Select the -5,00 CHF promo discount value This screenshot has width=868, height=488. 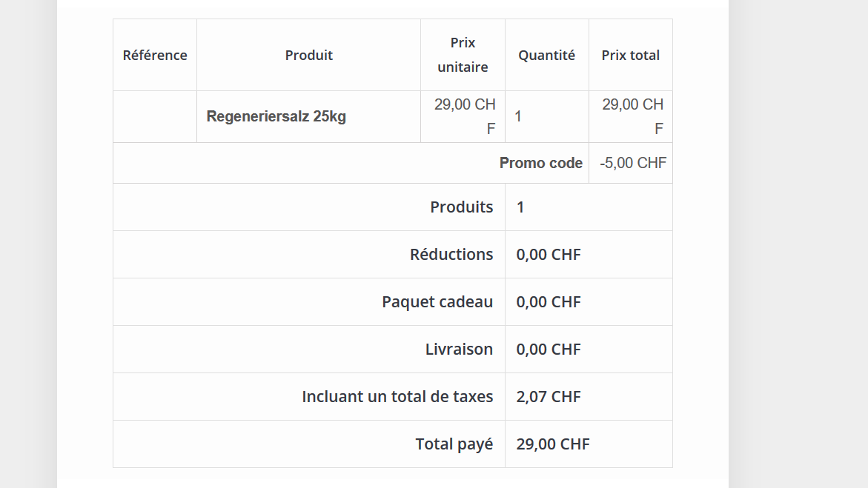click(x=633, y=163)
